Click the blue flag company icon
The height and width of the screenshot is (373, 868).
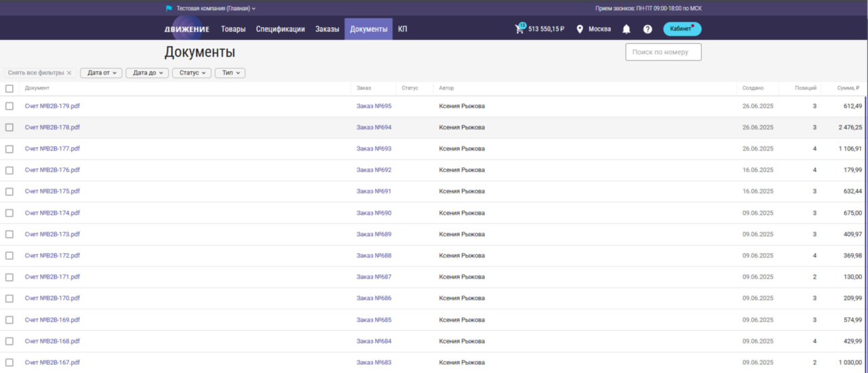click(169, 9)
